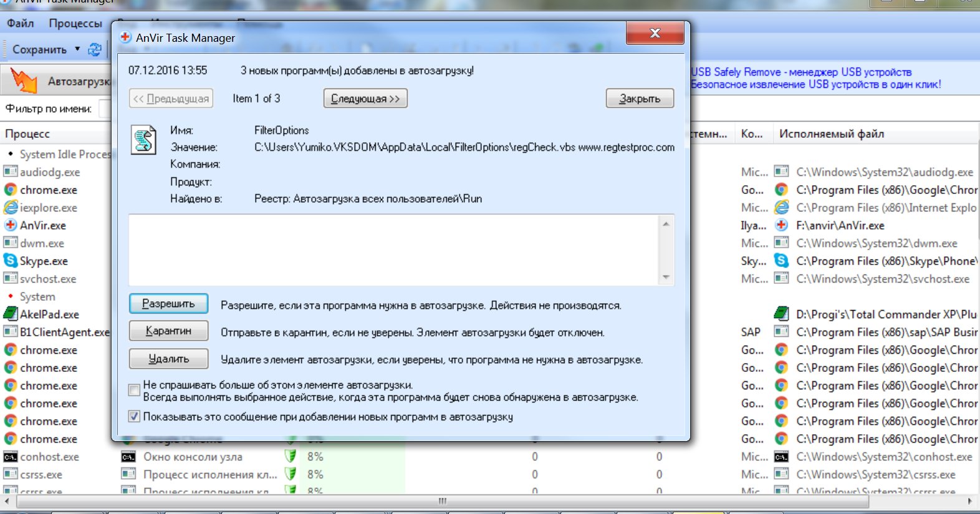The image size is (980, 514).
Task: Click the Автозагрузка lightning icon
Action: point(24,81)
